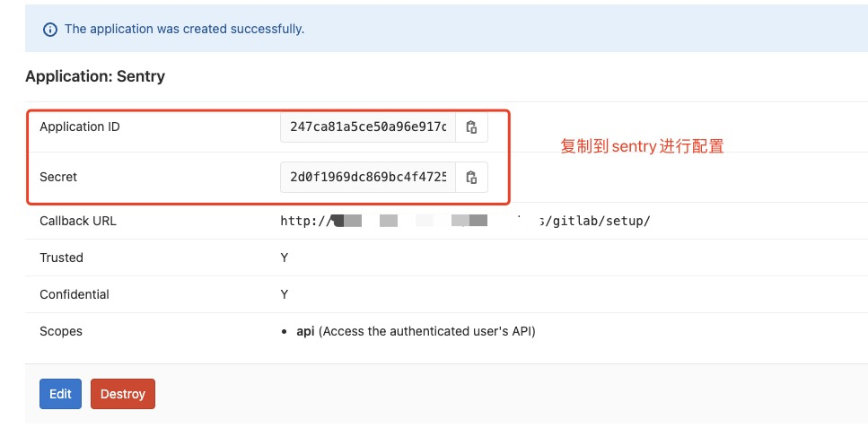This screenshot has width=868, height=428.
Task: Click the Callback URL label
Action: (x=78, y=221)
